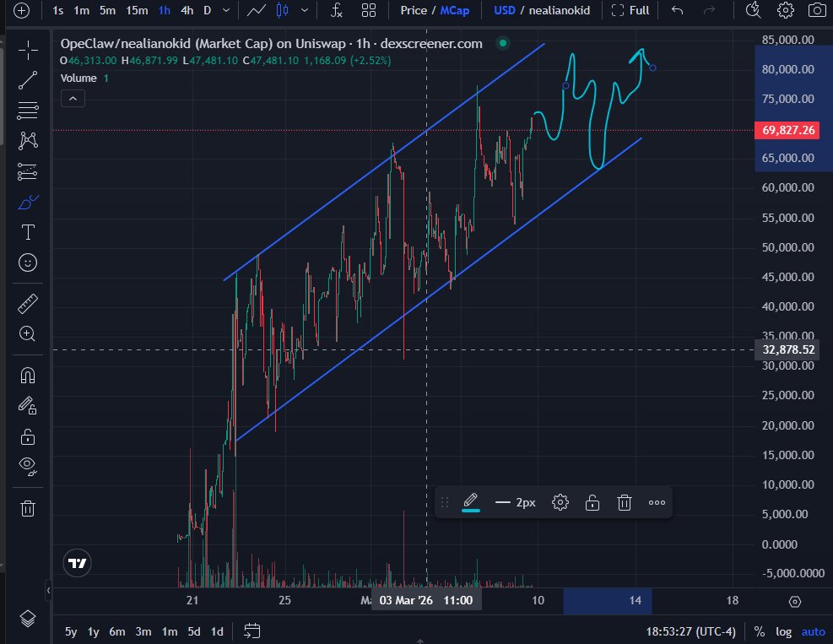Click the Full screen button
Image resolution: width=833 pixels, height=644 pixels.
click(630, 10)
